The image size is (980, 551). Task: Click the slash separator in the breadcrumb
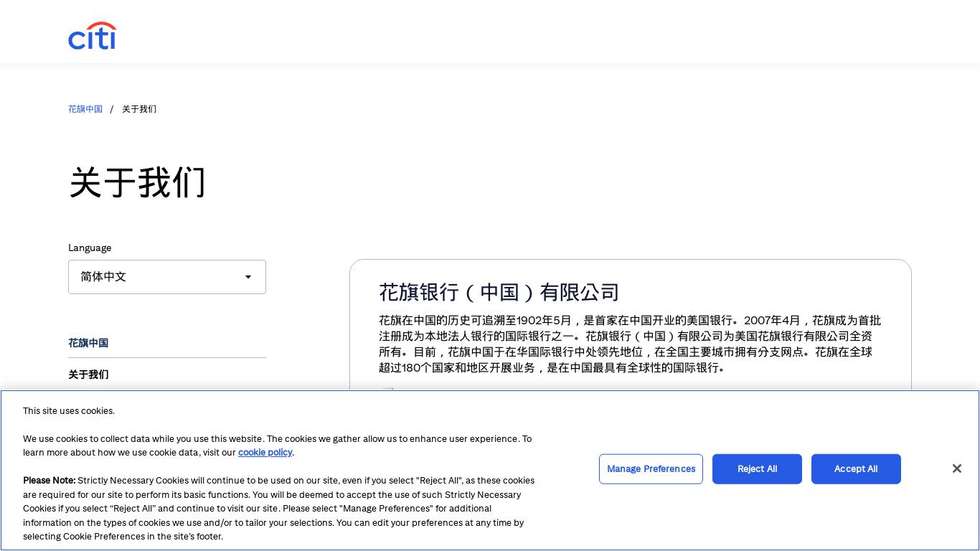tap(112, 109)
